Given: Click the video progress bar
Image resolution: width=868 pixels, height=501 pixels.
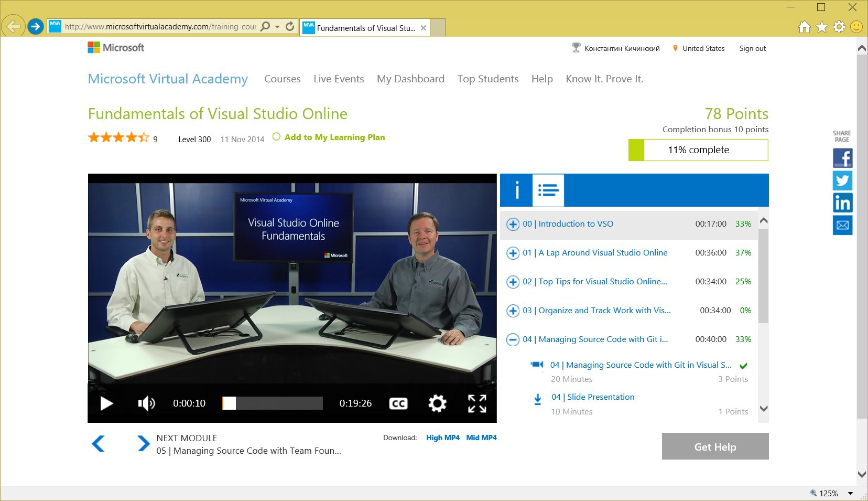Looking at the screenshot, I should pyautogui.click(x=273, y=403).
